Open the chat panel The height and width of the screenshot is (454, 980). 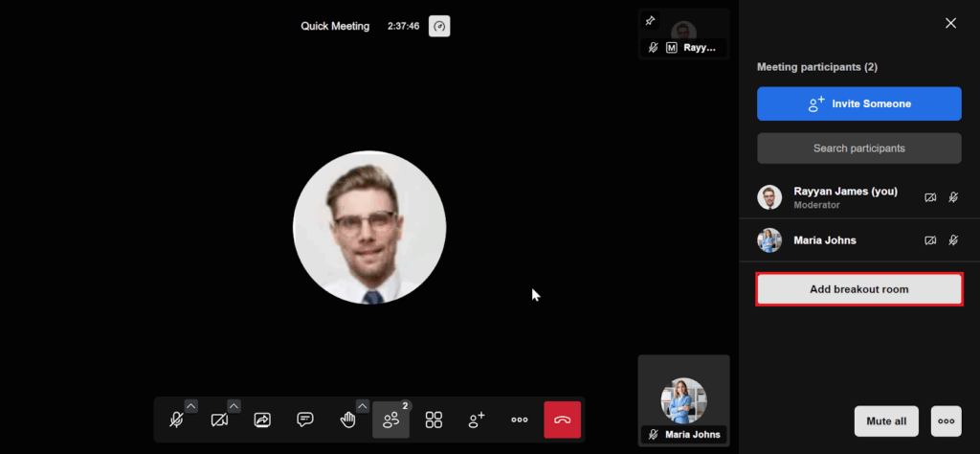305,420
